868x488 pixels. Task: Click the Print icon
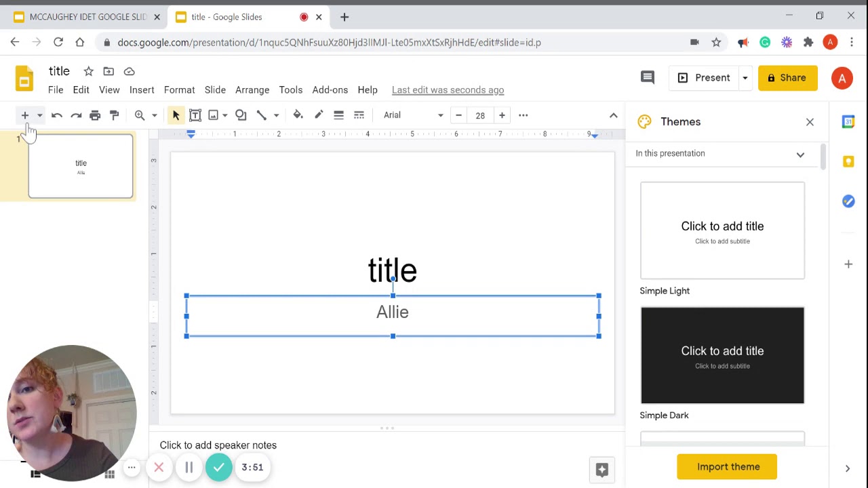click(95, 115)
